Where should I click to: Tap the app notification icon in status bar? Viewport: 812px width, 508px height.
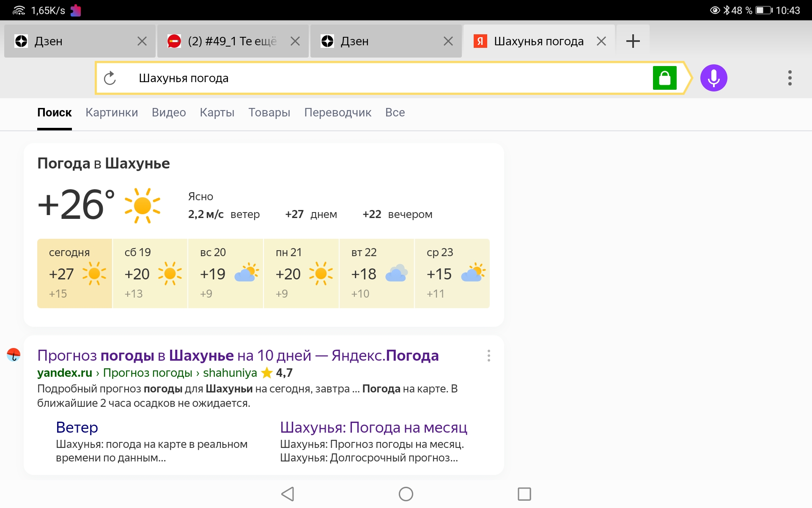(76, 10)
